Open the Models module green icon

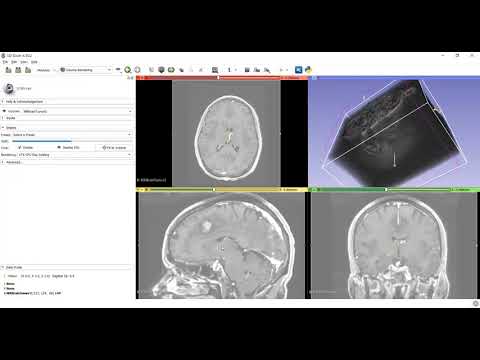click(171, 70)
